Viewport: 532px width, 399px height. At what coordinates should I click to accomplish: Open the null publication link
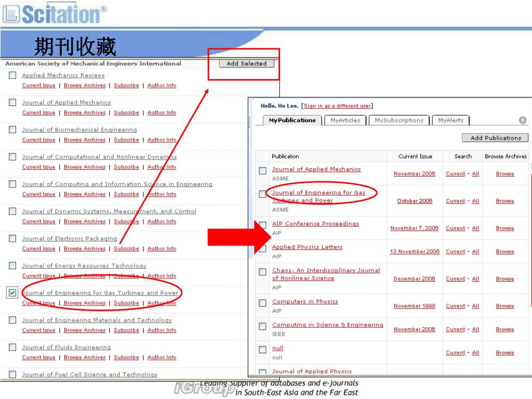[277, 348]
